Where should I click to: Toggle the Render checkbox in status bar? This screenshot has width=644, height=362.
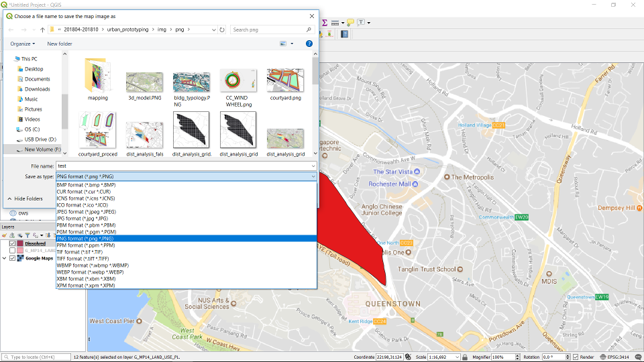pyautogui.click(x=575, y=357)
